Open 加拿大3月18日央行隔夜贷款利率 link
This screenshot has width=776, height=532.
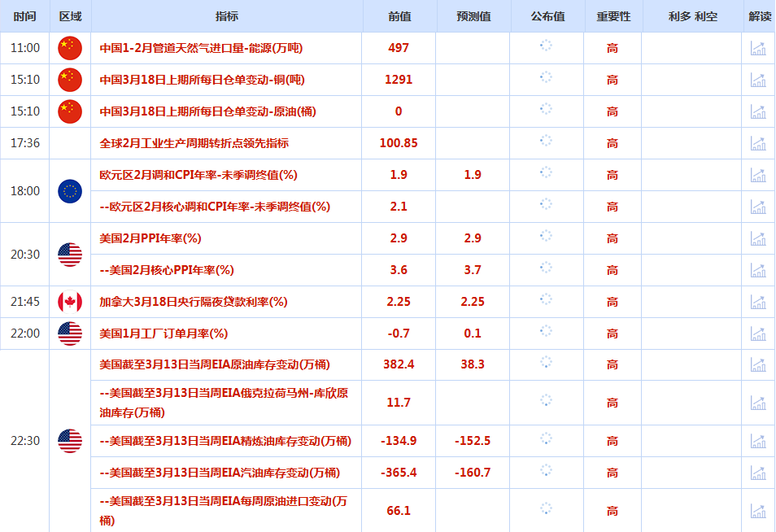coord(194,301)
